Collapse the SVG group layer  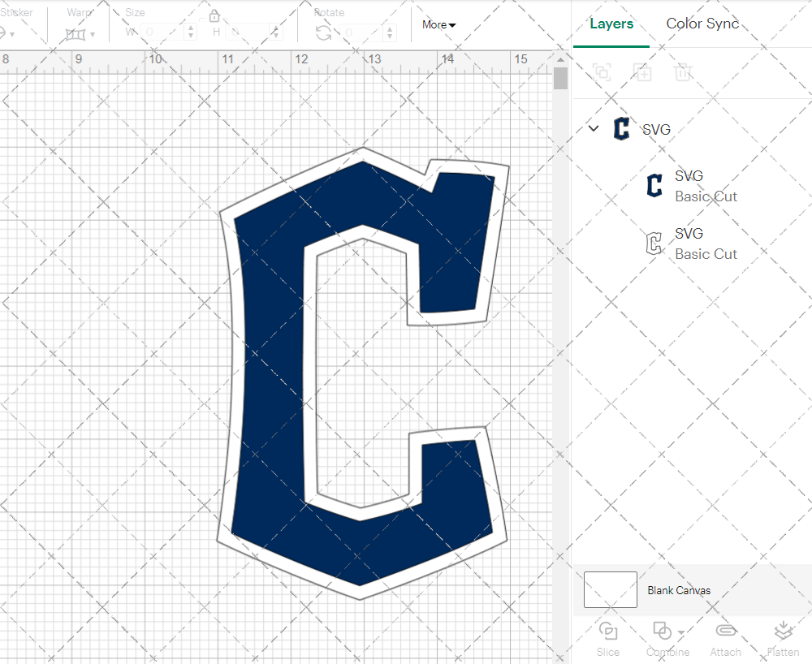pos(594,128)
